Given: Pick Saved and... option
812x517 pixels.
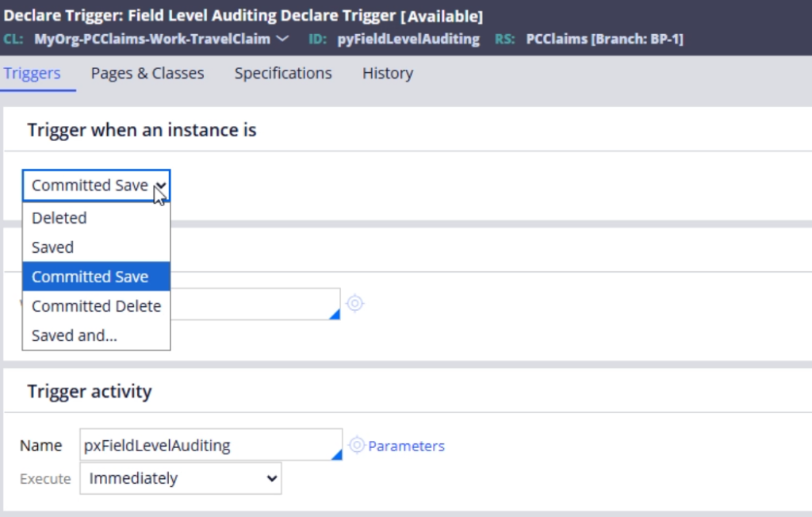Looking at the screenshot, I should click(x=96, y=335).
